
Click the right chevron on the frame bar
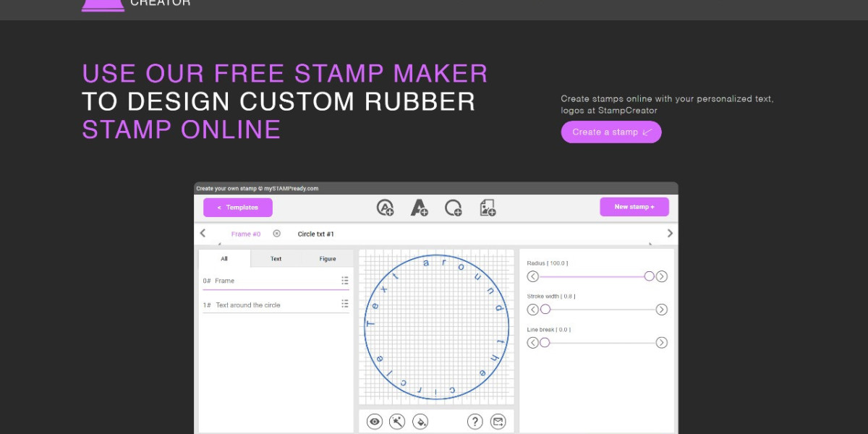[x=670, y=233]
